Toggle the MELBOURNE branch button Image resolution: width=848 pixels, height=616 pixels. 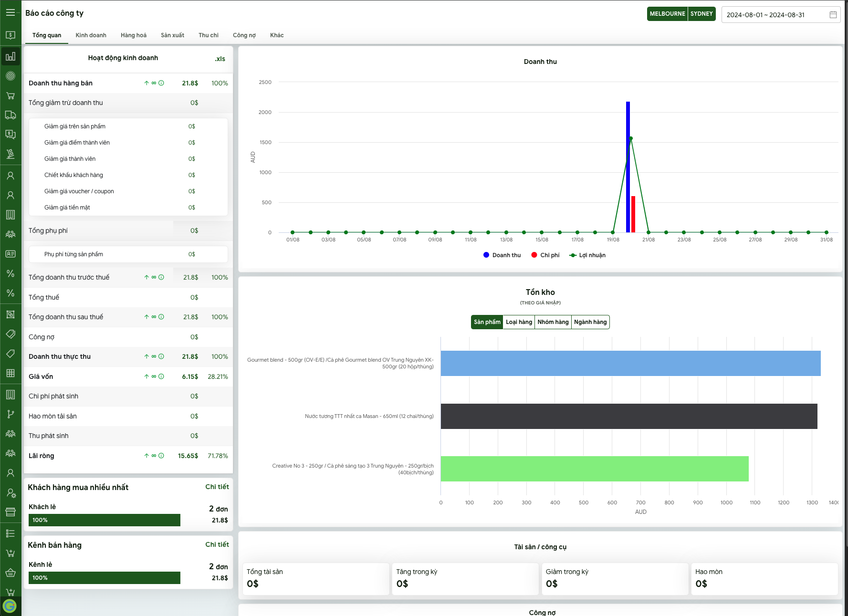667,14
